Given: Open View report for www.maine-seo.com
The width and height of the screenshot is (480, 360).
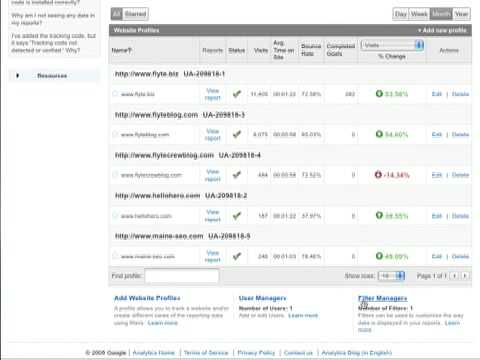Looking at the screenshot, I should click(213, 256).
